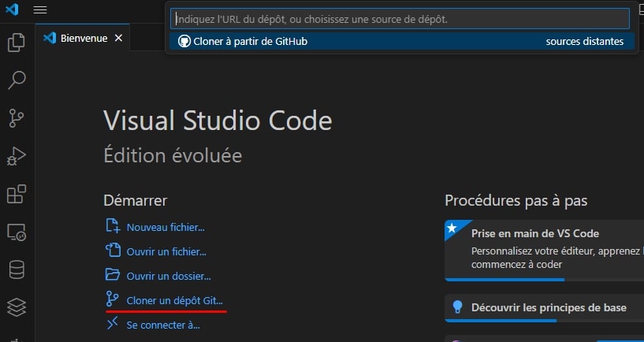Image resolution: width=644 pixels, height=342 pixels.
Task: Click the VS Code logo in title bar
Action: (12, 9)
